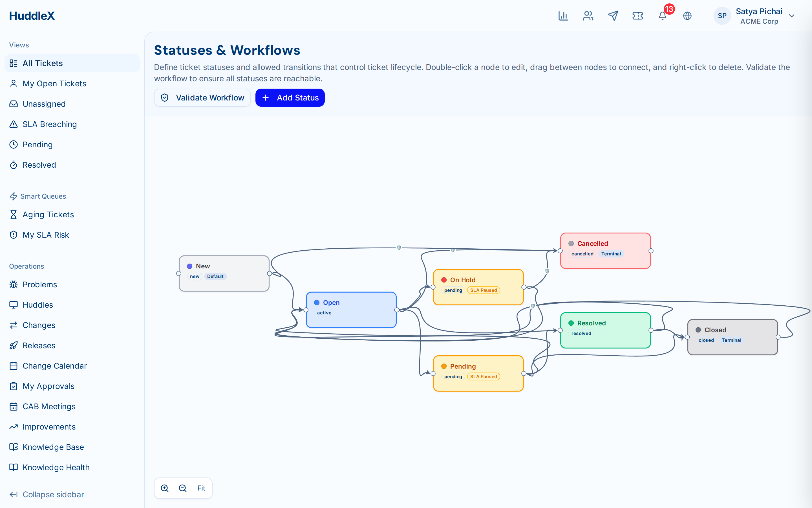Click the Knowledge Base book icon
Screen dimensions: 812x508
point(14,447)
